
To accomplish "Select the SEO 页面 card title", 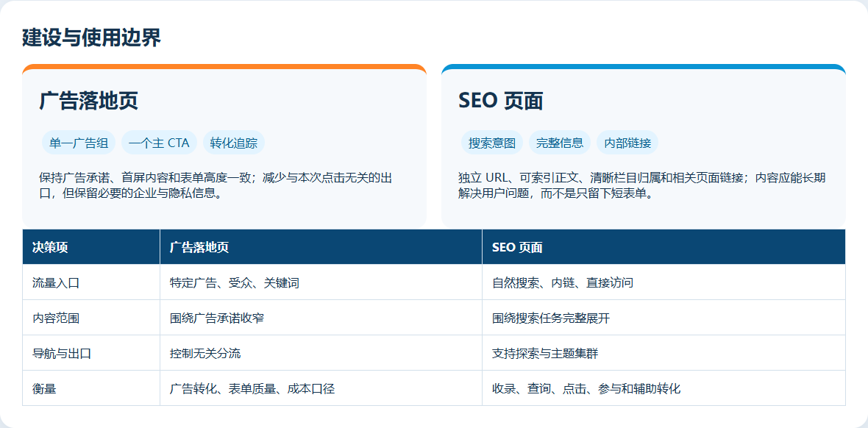I will coord(500,101).
